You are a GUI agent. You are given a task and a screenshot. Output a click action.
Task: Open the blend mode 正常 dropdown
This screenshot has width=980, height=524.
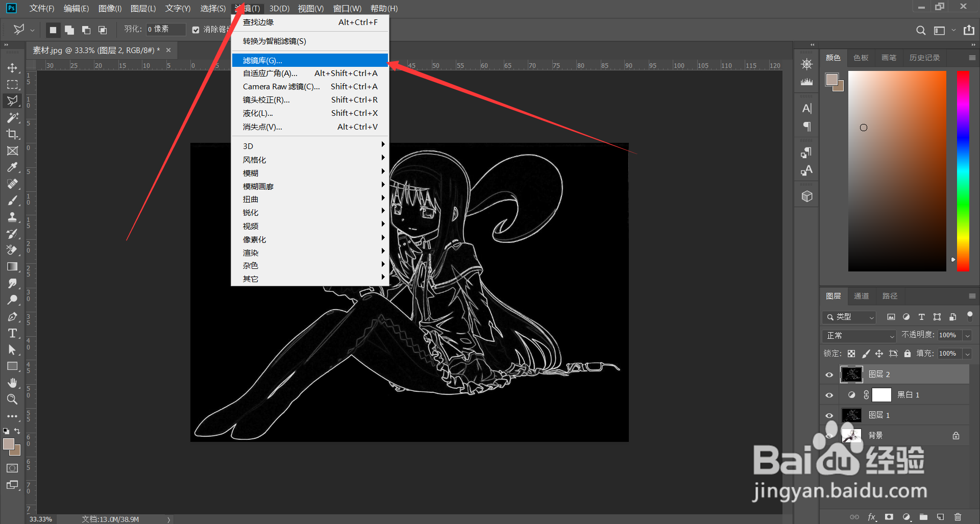(x=860, y=336)
